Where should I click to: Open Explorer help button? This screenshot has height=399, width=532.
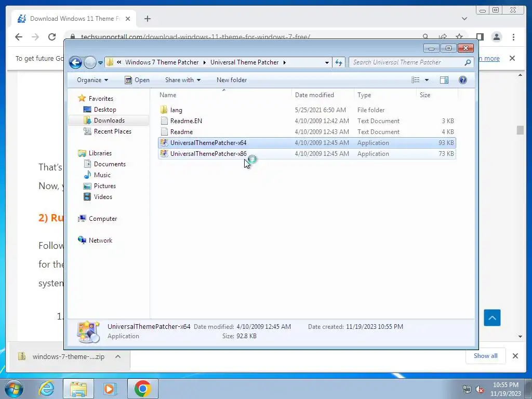click(463, 80)
